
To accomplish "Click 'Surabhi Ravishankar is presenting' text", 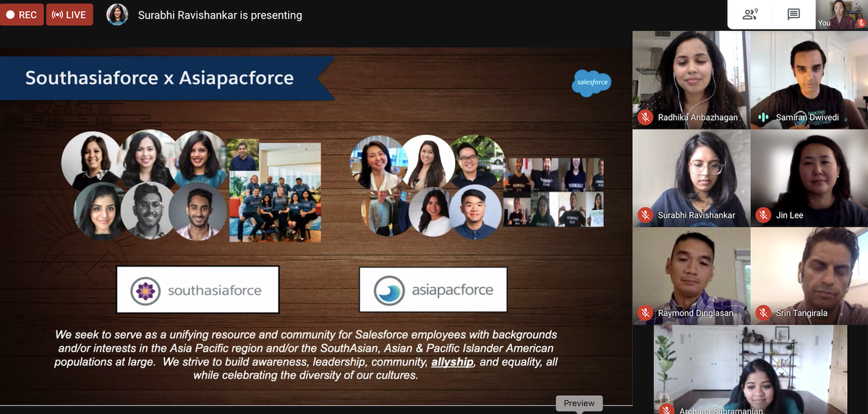I will tap(220, 14).
